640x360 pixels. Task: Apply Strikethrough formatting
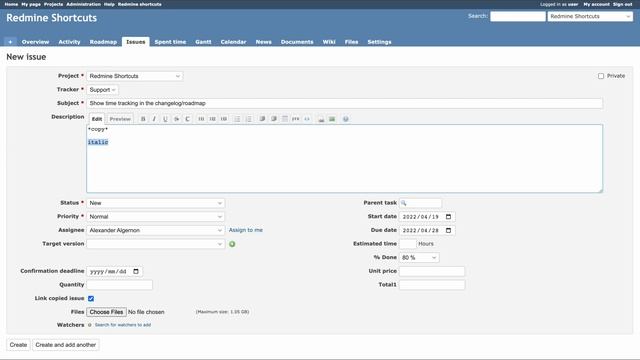click(176, 119)
